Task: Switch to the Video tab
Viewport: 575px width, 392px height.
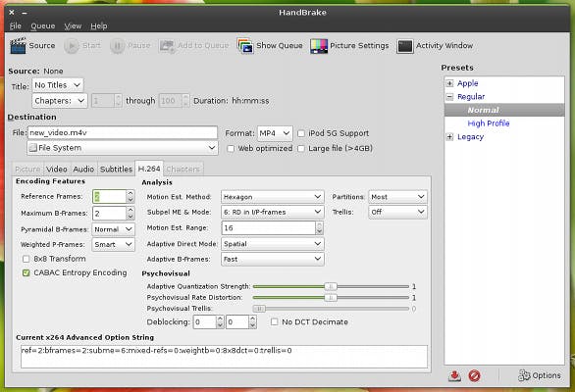Action: click(57, 169)
